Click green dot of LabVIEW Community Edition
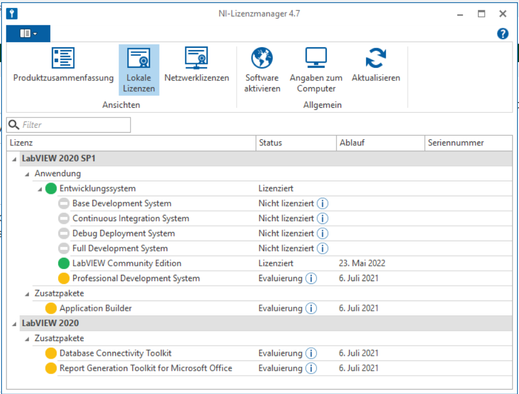 (x=63, y=263)
